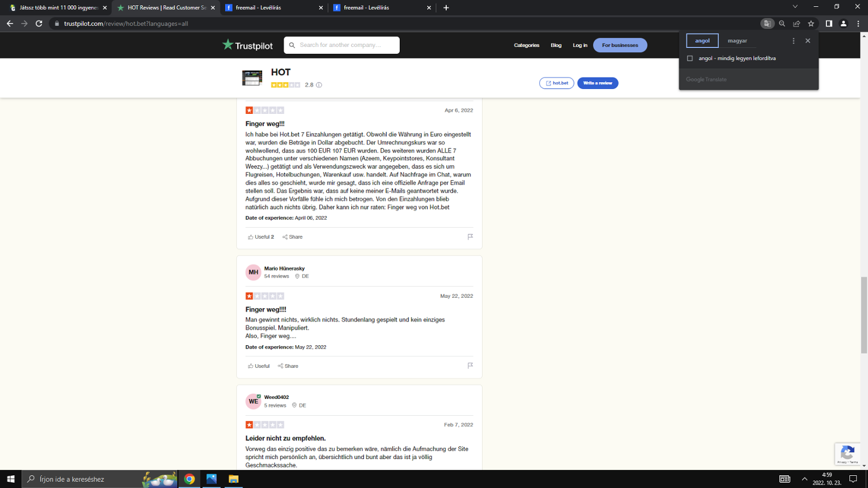Image resolution: width=868 pixels, height=488 pixels.
Task: Go back to the previous page
Action: pos(10,24)
